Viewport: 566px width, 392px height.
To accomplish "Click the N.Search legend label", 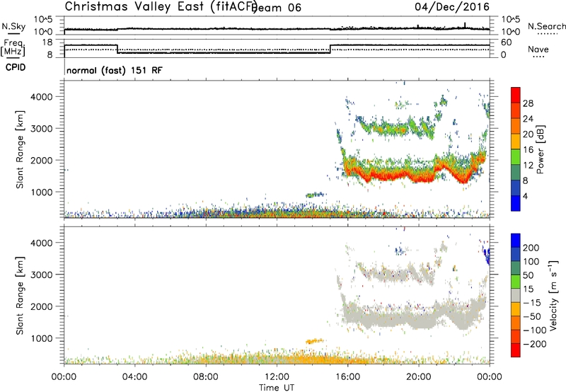I will tap(546, 26).
